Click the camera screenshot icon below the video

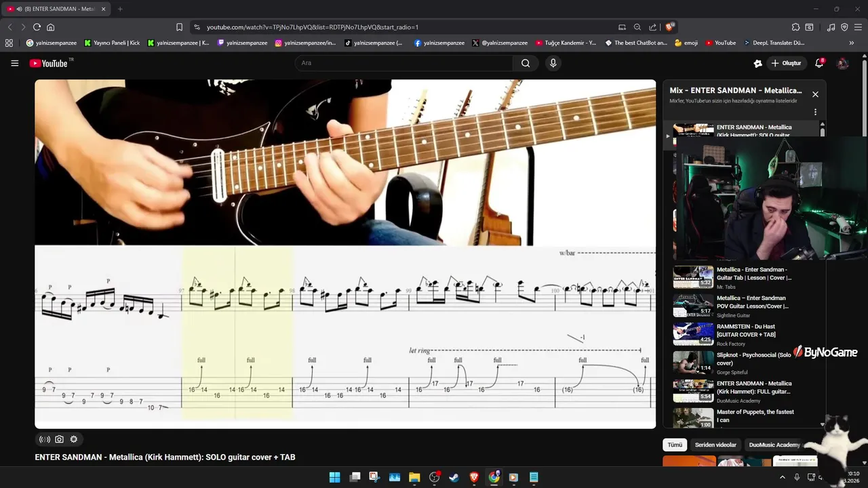(x=59, y=439)
